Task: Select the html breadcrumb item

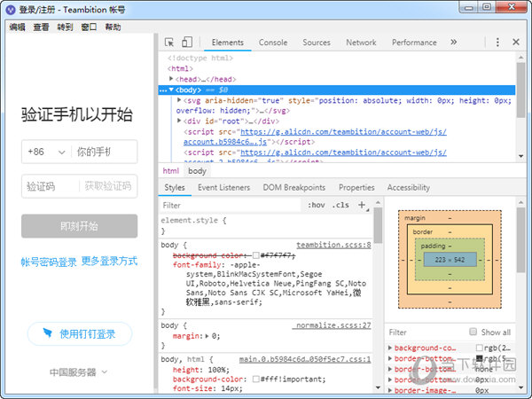Action: pyautogui.click(x=170, y=171)
